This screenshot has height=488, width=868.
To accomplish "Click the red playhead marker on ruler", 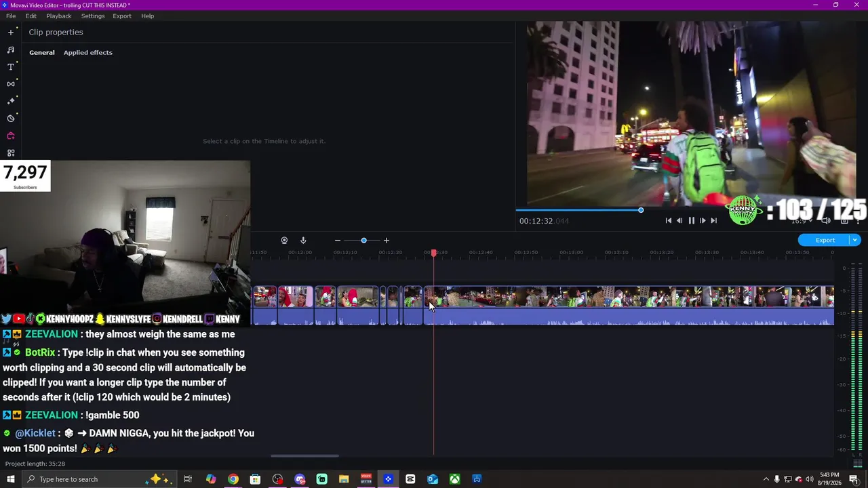I will tap(434, 253).
